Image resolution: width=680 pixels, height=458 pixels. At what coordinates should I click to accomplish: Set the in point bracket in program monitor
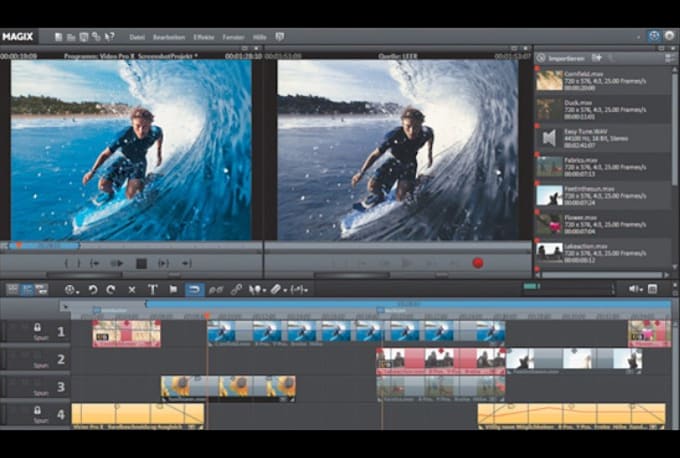pos(66,263)
